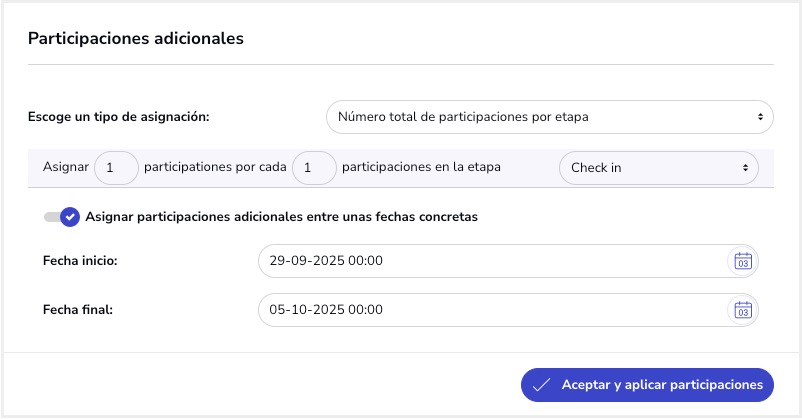This screenshot has height=419, width=802.
Task: Disable the specific dates assignment toggle
Action: (62, 217)
